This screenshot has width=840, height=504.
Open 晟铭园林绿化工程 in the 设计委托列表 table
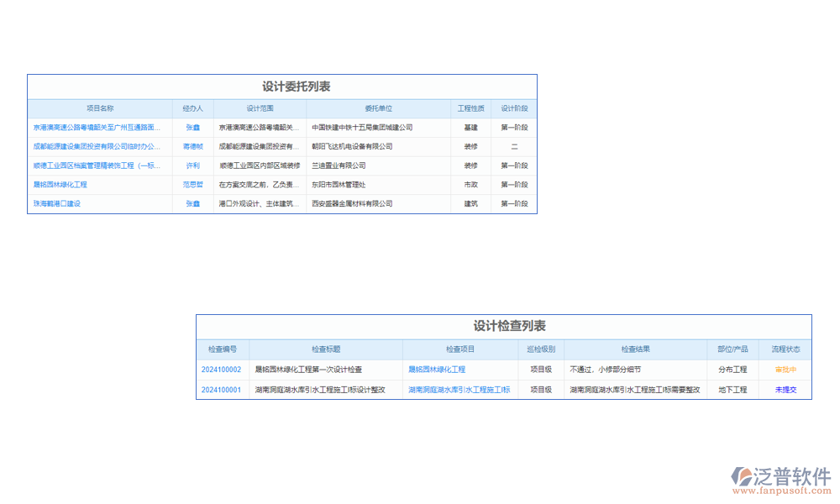tap(60, 184)
